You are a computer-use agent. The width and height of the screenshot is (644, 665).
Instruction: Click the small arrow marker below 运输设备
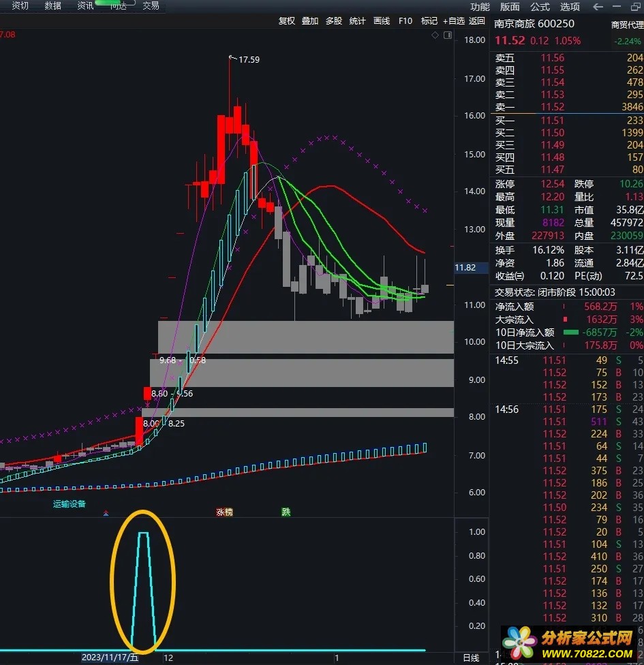click(x=106, y=514)
